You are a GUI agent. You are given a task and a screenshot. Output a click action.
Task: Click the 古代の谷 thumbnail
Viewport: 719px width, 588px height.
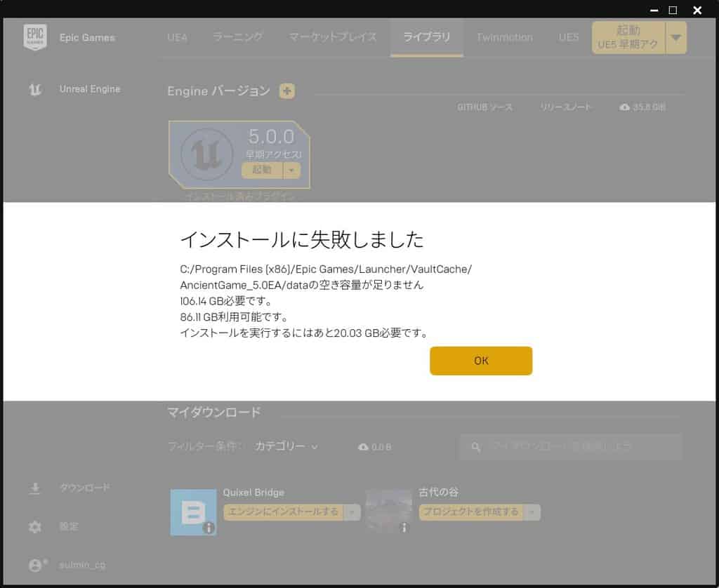[x=388, y=512]
